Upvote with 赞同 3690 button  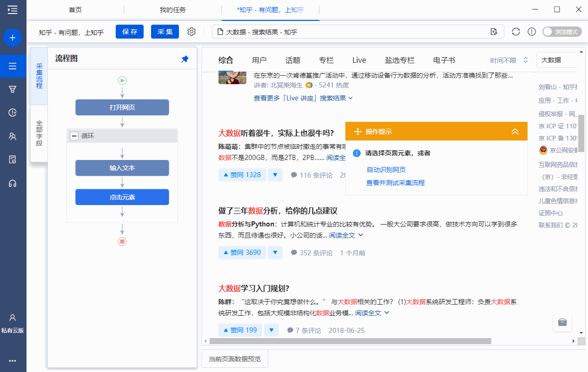(x=242, y=252)
